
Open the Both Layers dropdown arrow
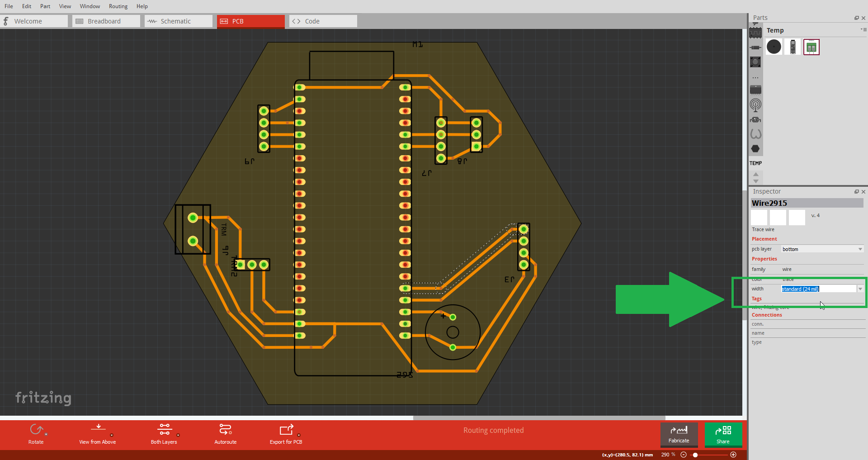[x=178, y=435]
